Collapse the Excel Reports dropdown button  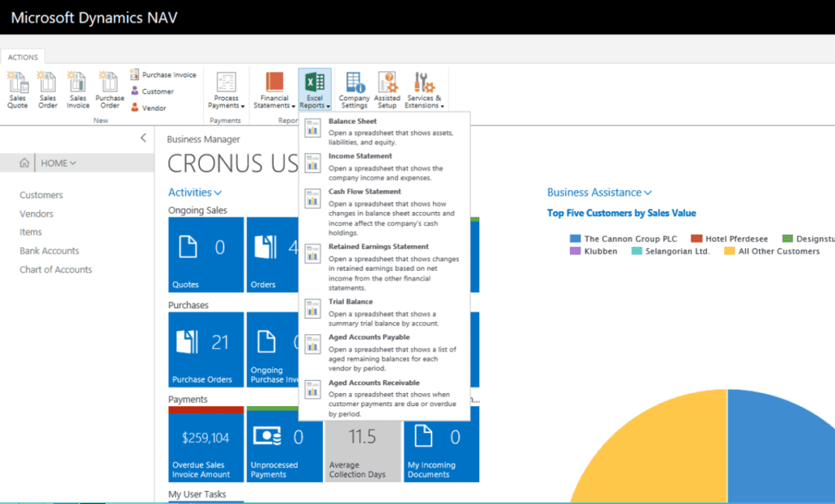click(x=315, y=90)
